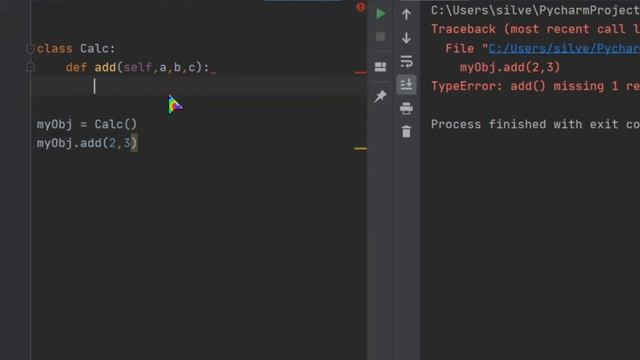The width and height of the screenshot is (640, 360).
Task: Run the program with green play button
Action: [380, 14]
